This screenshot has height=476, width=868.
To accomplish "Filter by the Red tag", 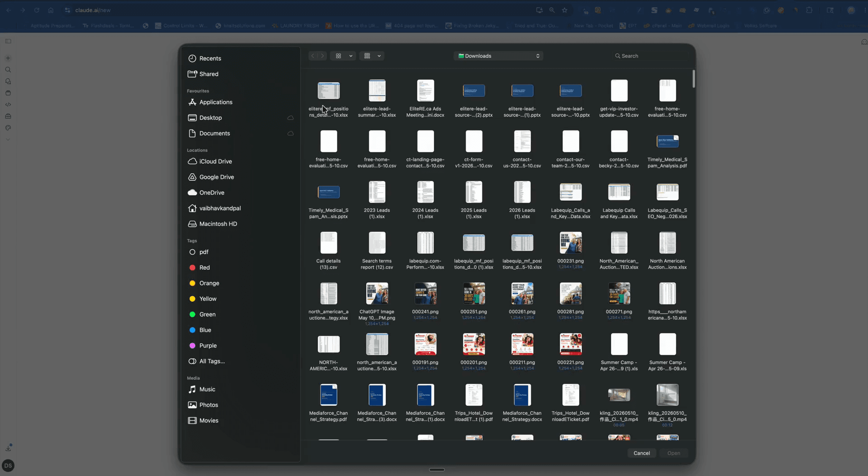I will coord(199,268).
